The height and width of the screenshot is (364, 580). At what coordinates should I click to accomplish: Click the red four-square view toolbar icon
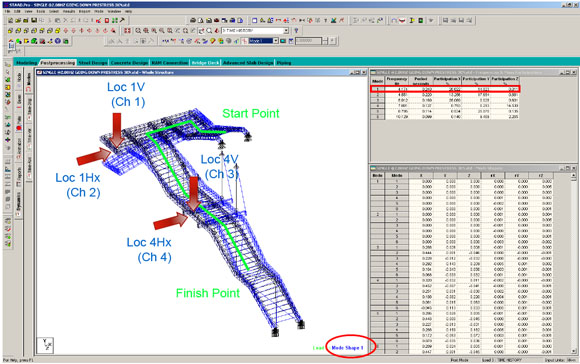pos(127,31)
